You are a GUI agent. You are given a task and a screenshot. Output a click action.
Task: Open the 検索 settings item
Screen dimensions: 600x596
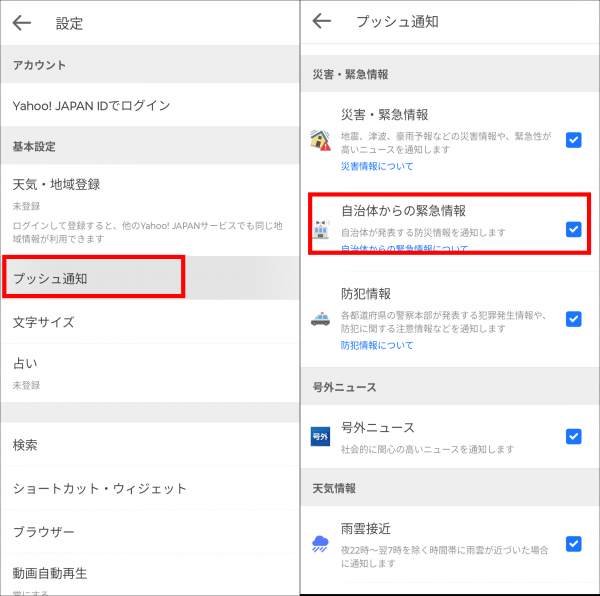pos(150,445)
